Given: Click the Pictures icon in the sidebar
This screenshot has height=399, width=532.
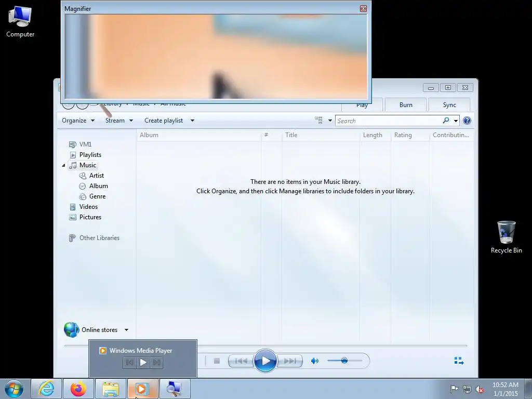Looking at the screenshot, I should pyautogui.click(x=73, y=218).
